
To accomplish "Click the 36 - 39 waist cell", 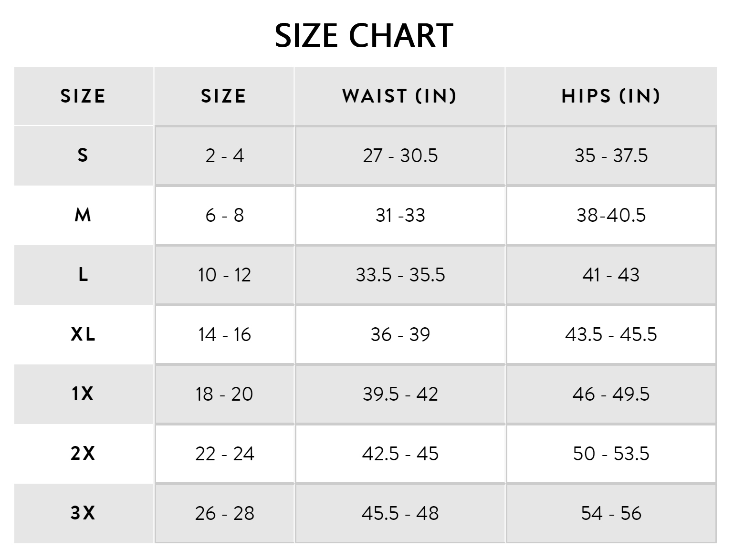I will [400, 334].
